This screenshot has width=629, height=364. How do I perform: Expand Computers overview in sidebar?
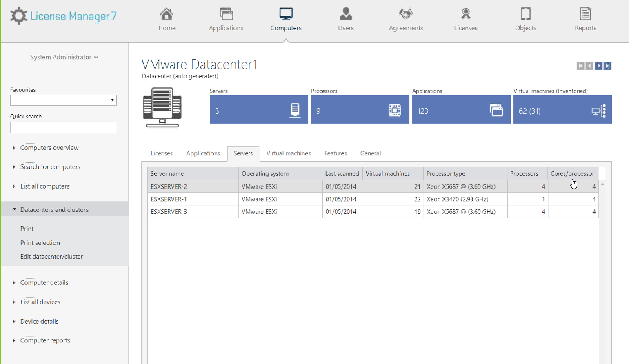pyautogui.click(x=49, y=148)
